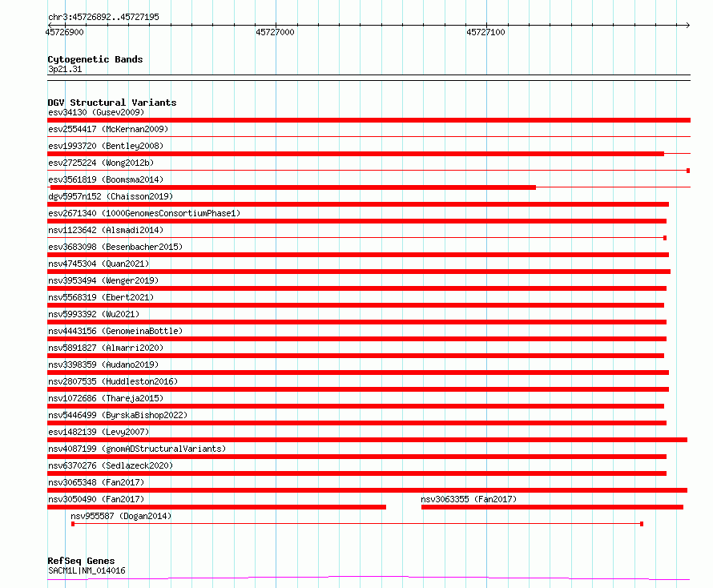Click the red bar beneath nsv3050490 (Fan2017)
This screenshot has height=588, width=713.
point(216,507)
